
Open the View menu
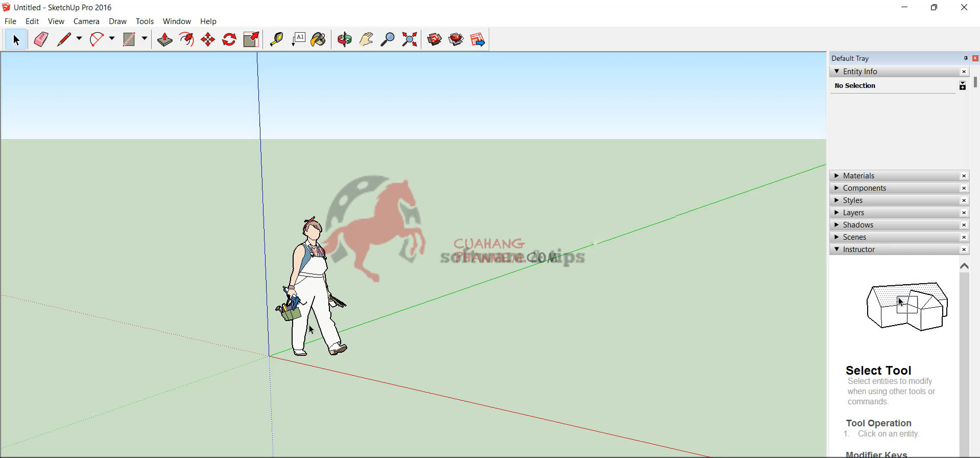(x=56, y=21)
